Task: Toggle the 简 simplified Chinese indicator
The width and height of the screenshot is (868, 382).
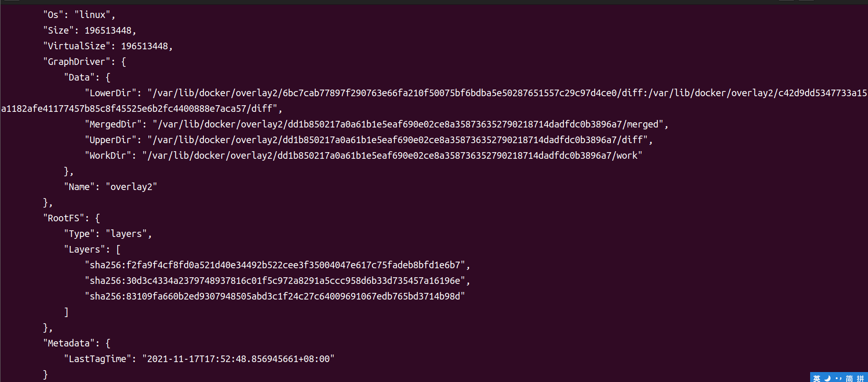Action: click(849, 378)
